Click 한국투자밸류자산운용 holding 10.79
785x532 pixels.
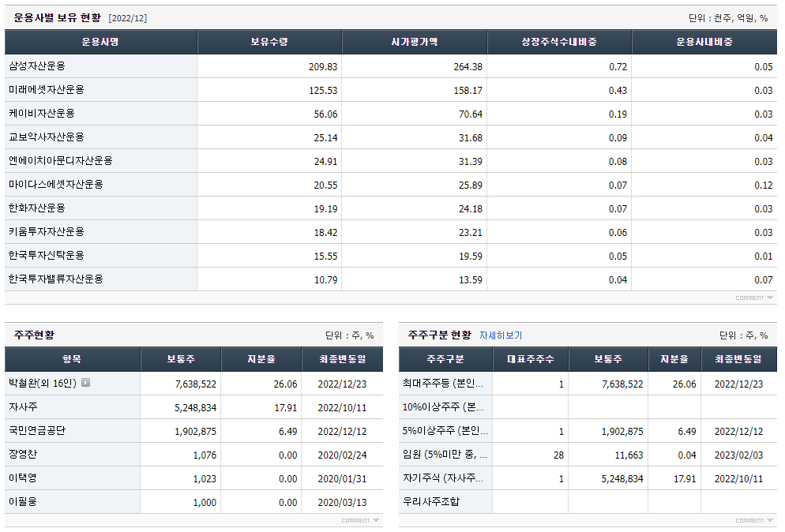tap(325, 279)
